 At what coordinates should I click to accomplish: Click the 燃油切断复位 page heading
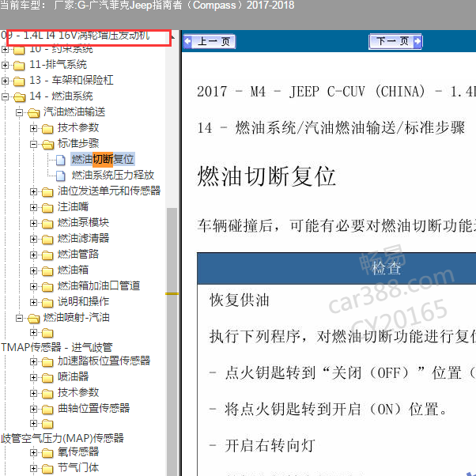pos(266,176)
